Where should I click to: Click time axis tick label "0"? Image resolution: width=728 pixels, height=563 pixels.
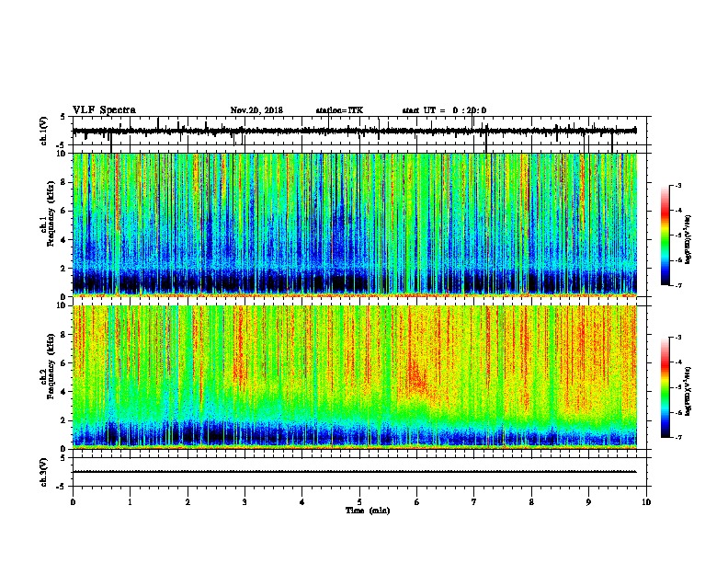point(73,502)
